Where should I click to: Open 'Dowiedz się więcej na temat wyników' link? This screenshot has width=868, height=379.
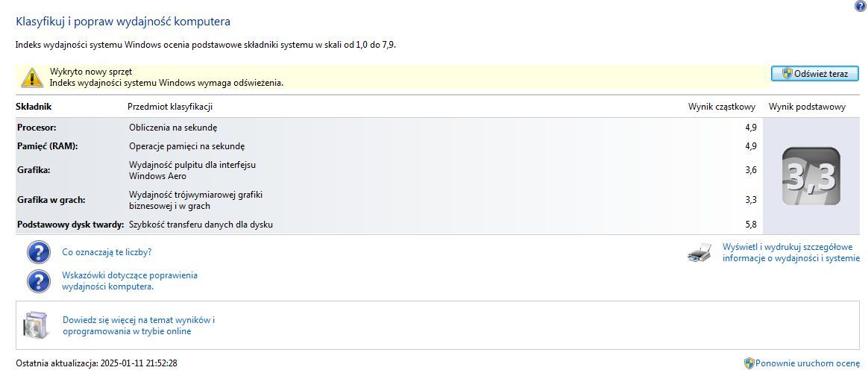pos(139,326)
